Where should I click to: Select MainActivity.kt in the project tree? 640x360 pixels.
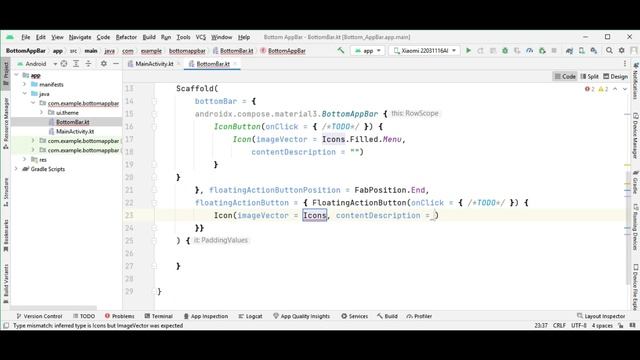pyautogui.click(x=75, y=131)
